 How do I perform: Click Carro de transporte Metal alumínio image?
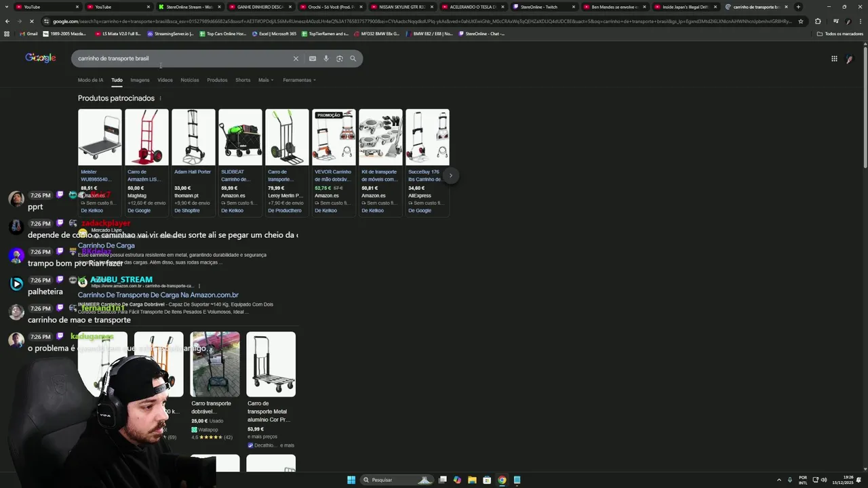(271, 364)
